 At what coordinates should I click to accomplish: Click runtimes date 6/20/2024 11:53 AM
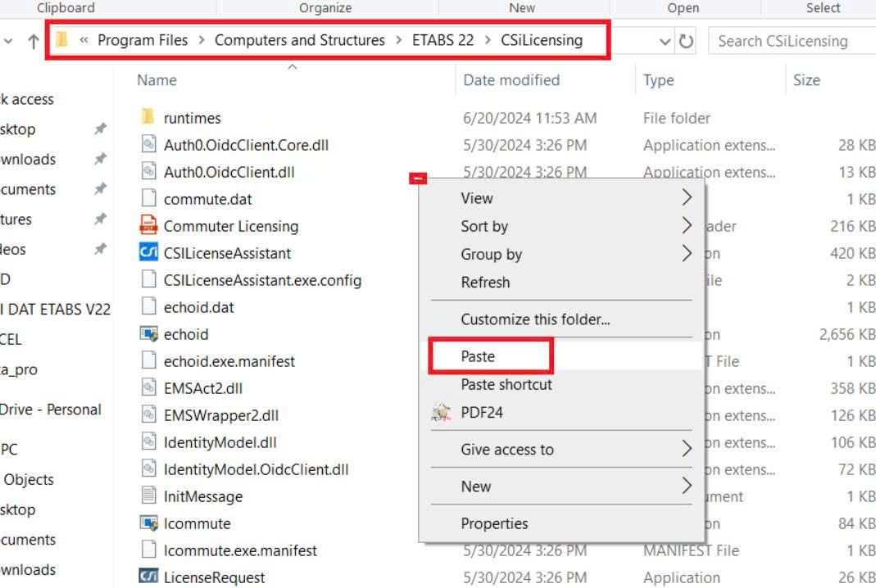pyautogui.click(x=529, y=119)
